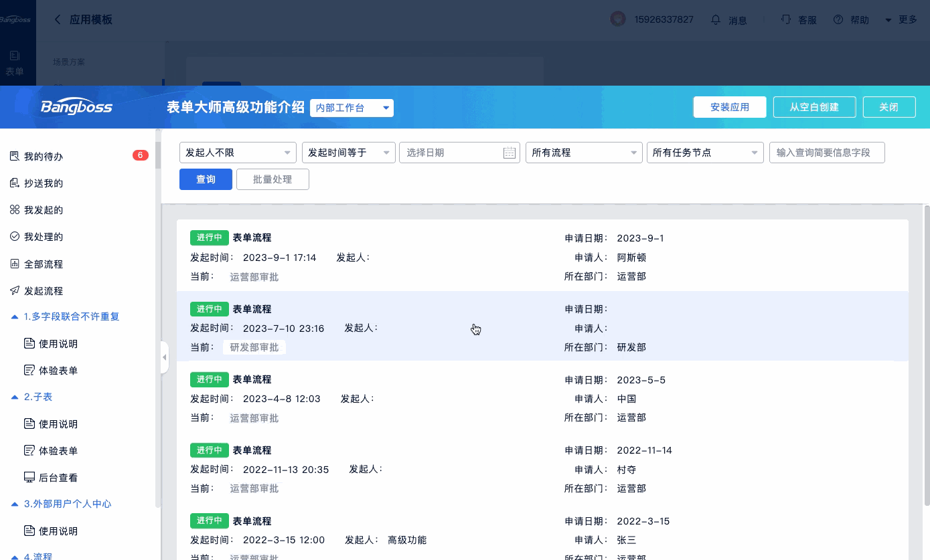The width and height of the screenshot is (930, 560).
Task: Collapse the 1.多字段联合不许重复 section
Action: tap(15, 317)
